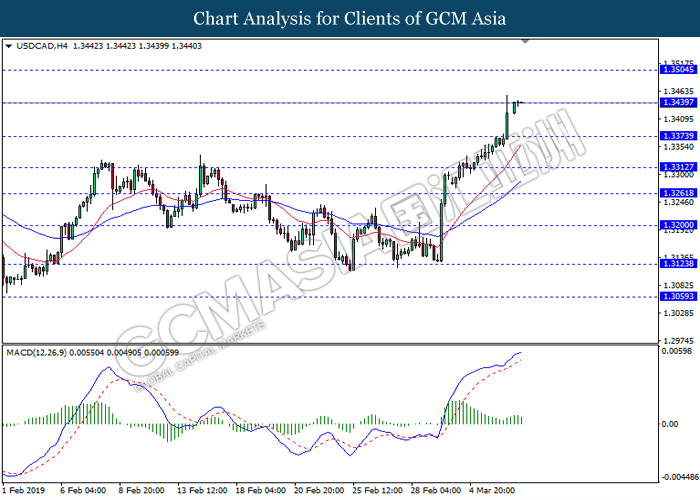Click the 1.34095 price axis value
Image resolution: width=700 pixels, height=500 pixels.
click(x=679, y=119)
